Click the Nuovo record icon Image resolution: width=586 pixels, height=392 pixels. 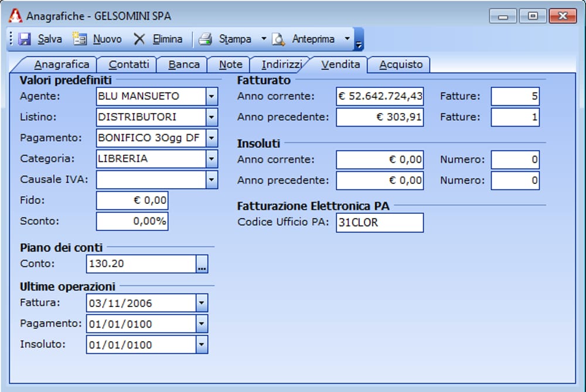79,39
